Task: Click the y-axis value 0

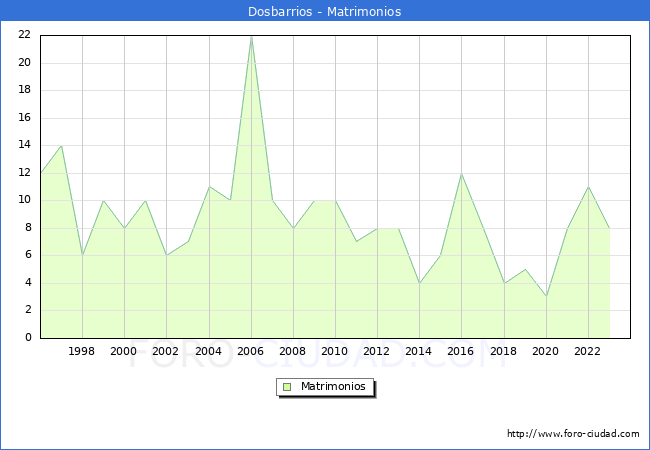Action: point(28,338)
